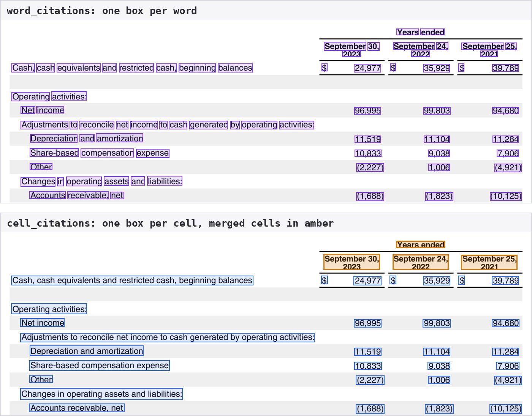Select word "Changes" in the word_citations panel
Image resolution: width=532 pixels, height=416 pixels.
[38, 181]
